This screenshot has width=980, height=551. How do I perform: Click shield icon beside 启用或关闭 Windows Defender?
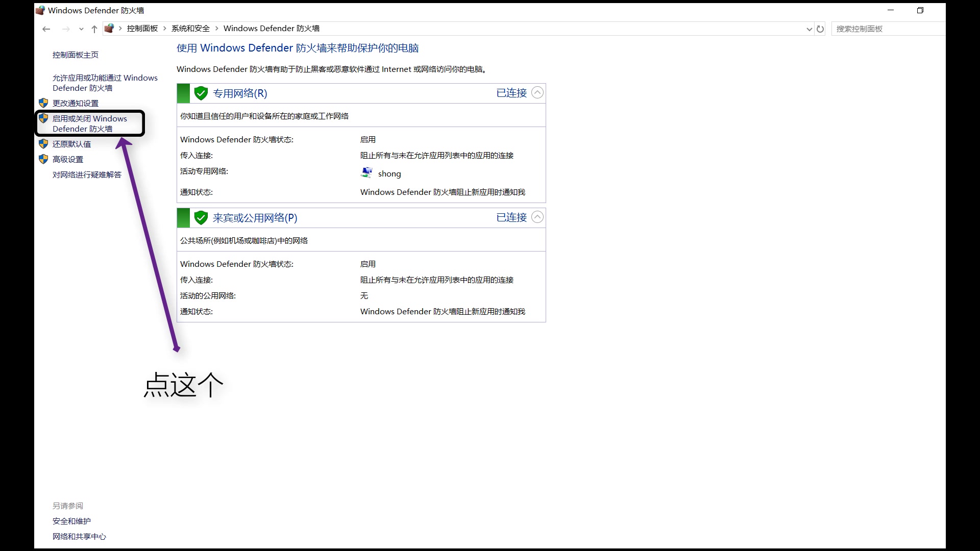tap(43, 118)
